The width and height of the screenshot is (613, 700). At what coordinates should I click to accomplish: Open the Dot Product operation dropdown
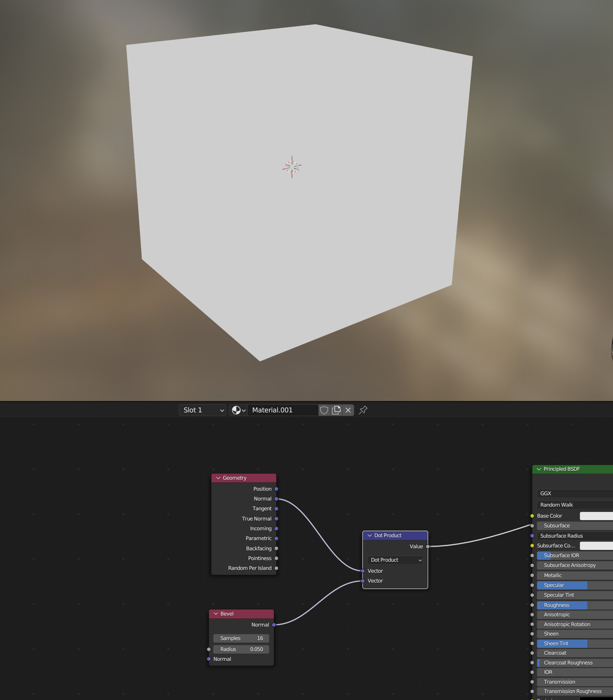(x=395, y=560)
